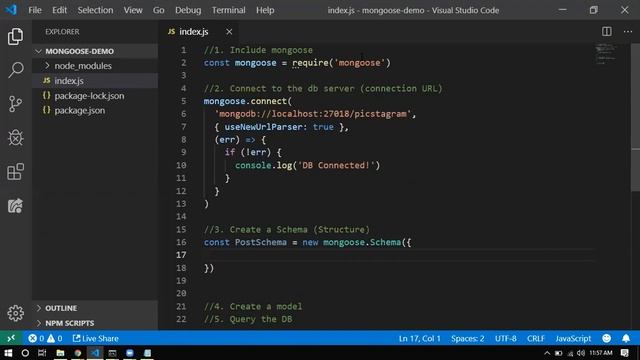The height and width of the screenshot is (360, 640).
Task: Click the Cortana search circle icon
Action: [25, 353]
